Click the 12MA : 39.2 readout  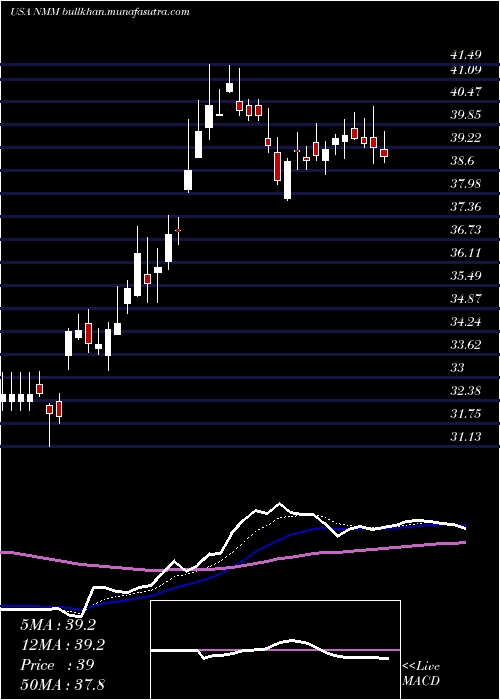[x=62, y=645]
